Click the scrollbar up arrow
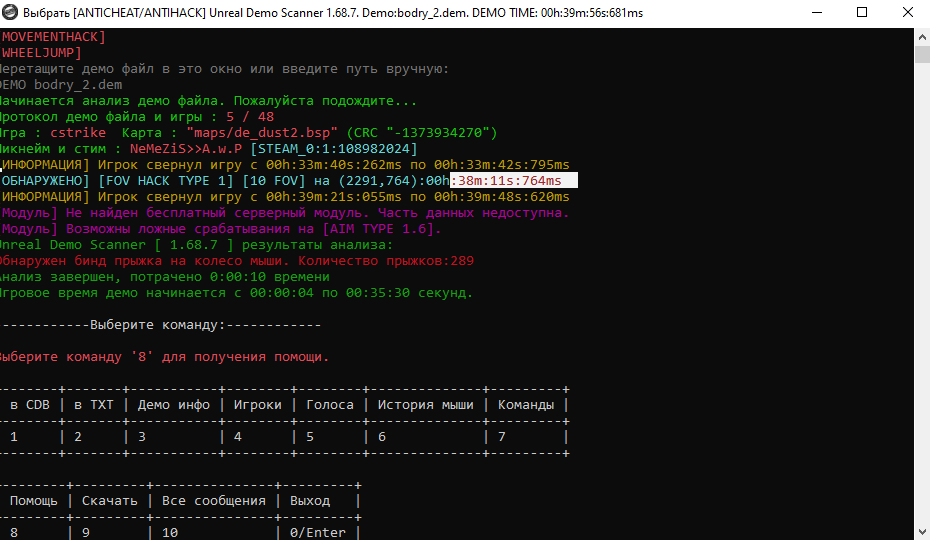The width and height of the screenshot is (930, 540). click(x=921, y=37)
